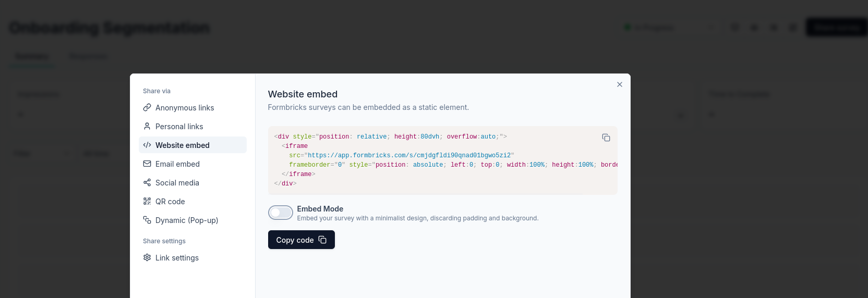Open Link settings

177,258
